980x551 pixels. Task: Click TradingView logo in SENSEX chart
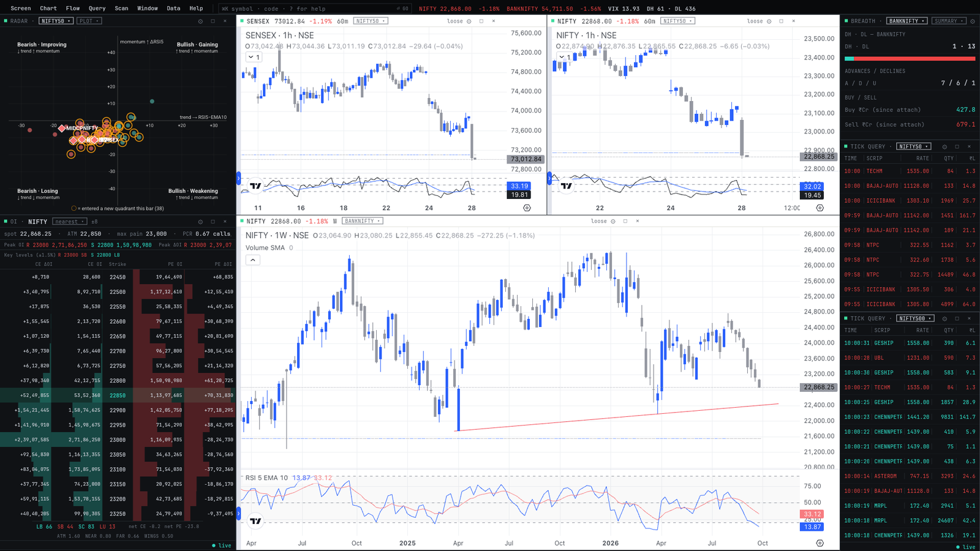point(255,186)
